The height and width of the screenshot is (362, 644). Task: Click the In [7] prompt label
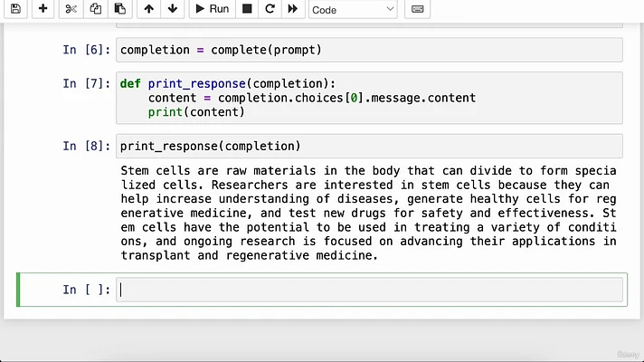86,83
